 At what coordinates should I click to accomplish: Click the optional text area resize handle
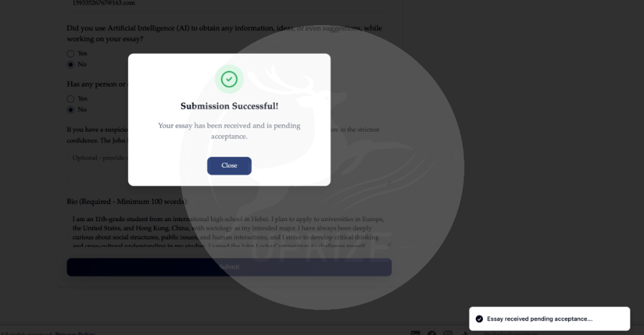(389, 183)
